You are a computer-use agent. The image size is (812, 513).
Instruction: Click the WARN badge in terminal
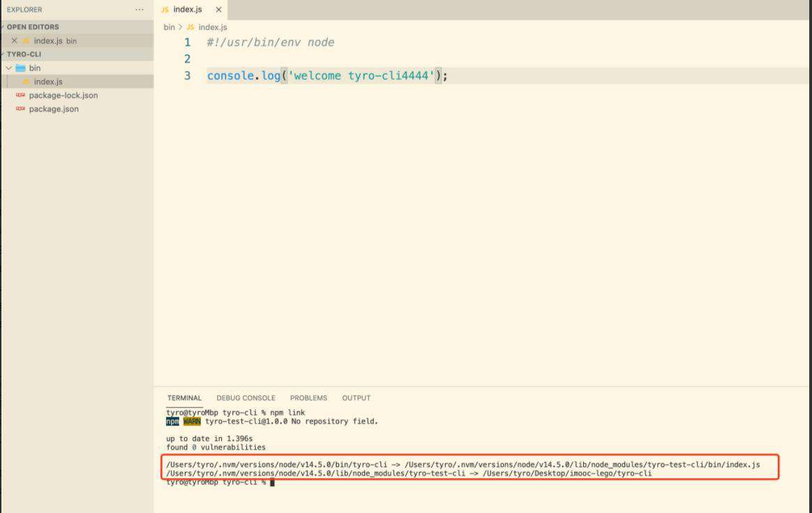click(192, 422)
